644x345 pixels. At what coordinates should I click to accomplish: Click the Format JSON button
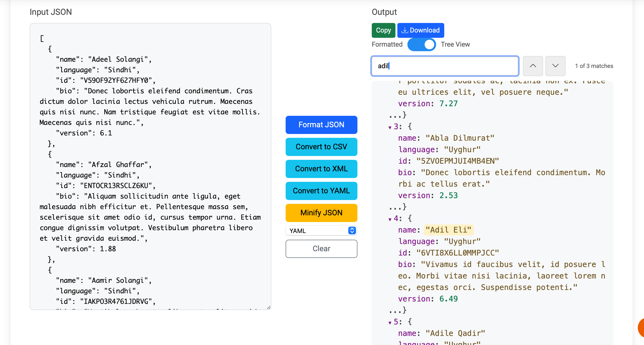[321, 125]
